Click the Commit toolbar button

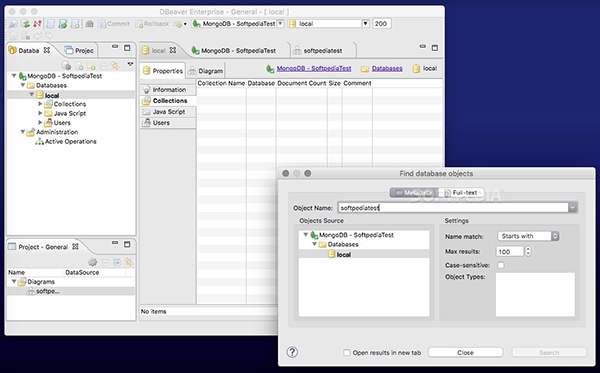114,24
